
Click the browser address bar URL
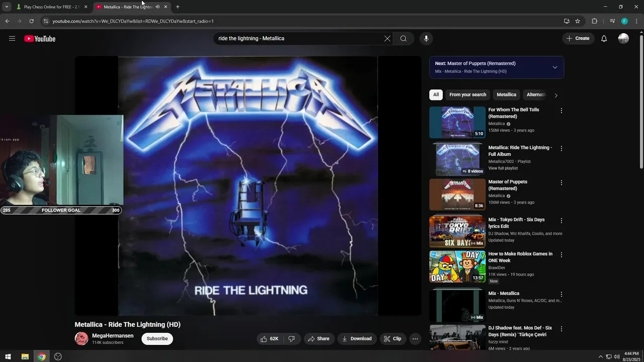tap(133, 21)
